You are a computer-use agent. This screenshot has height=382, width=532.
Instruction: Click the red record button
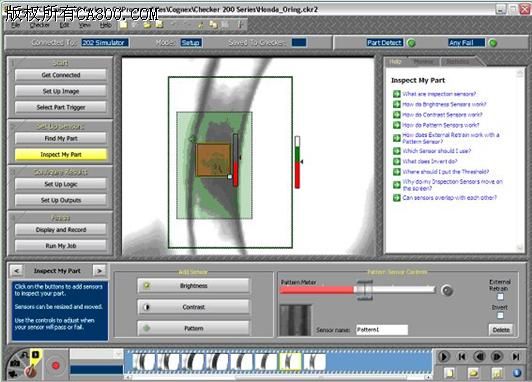(55, 365)
